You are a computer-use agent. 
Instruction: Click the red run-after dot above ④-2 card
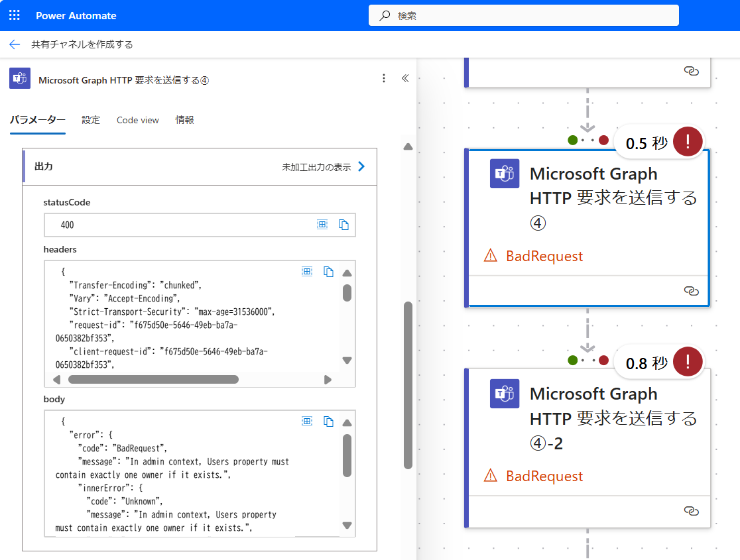click(x=603, y=361)
